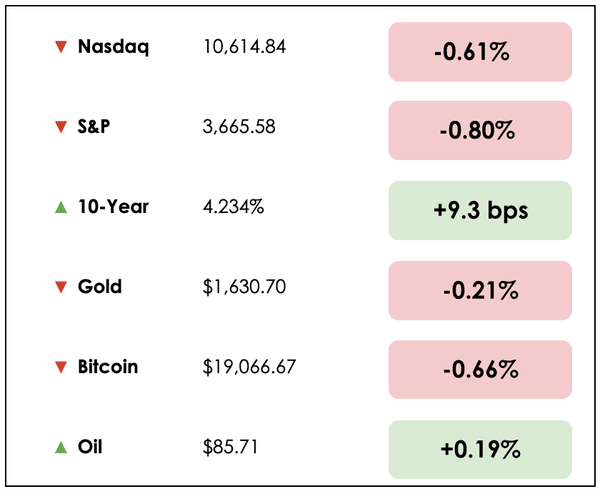Click the Oil +0.19% green badge

[x=480, y=449]
